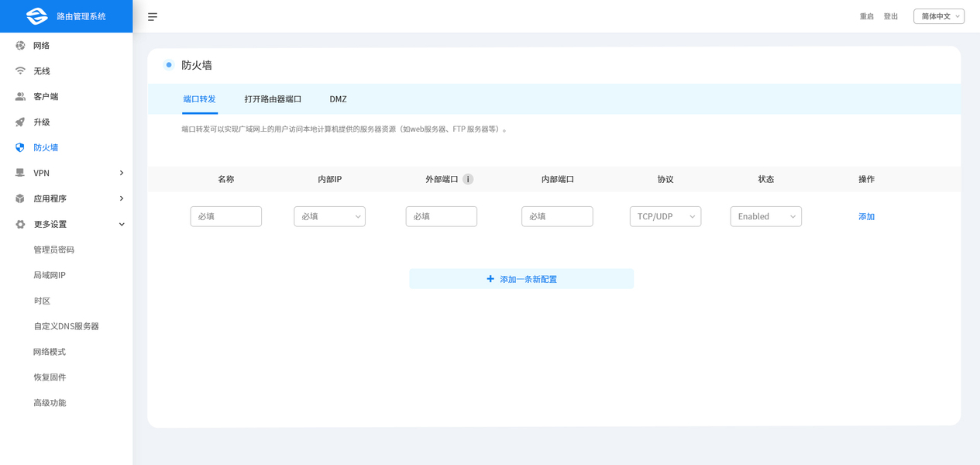Click the 登出 link
The width and height of the screenshot is (980, 465).
(x=891, y=16)
